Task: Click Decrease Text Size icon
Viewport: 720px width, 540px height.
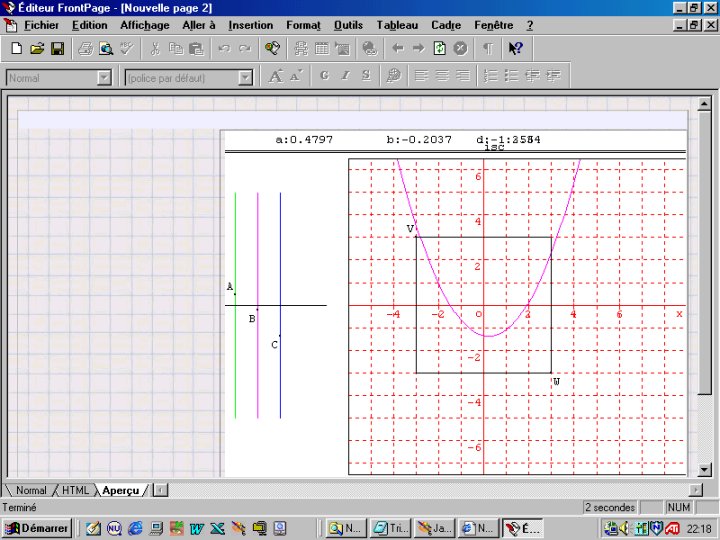Action: click(x=296, y=76)
